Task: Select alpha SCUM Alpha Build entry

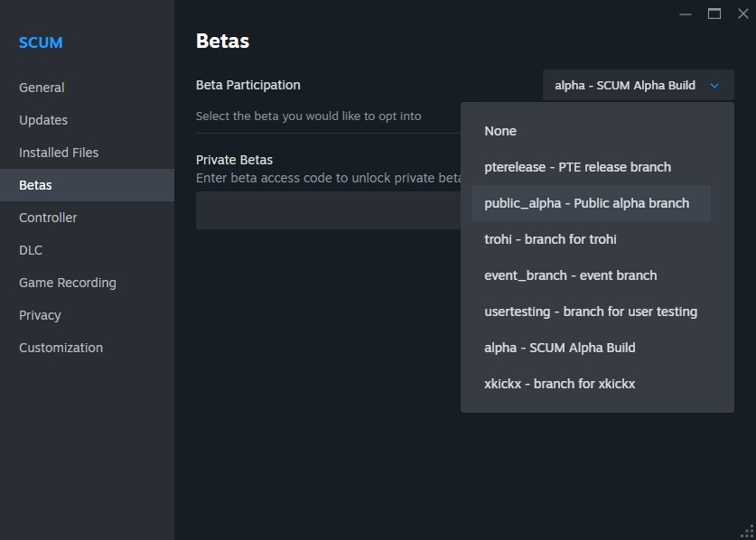Action: (x=559, y=348)
